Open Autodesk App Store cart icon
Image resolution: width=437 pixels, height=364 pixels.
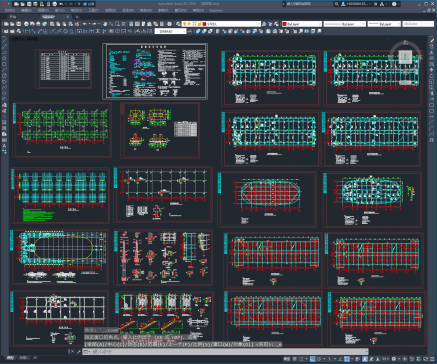tap(376, 4)
